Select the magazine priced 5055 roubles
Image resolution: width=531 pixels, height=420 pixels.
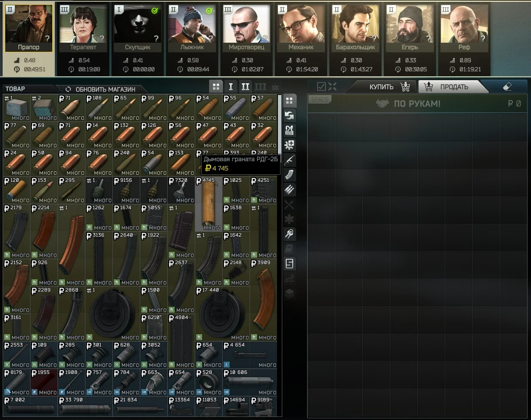point(154,217)
